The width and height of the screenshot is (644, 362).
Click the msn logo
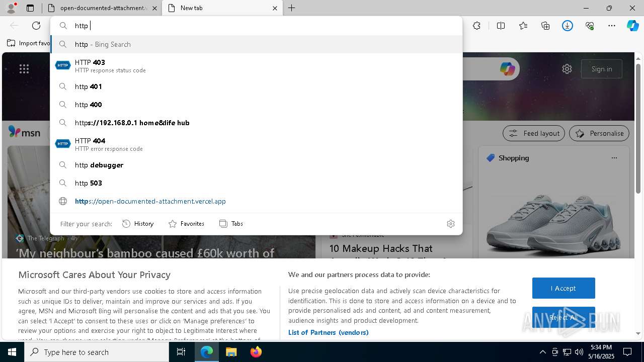(x=24, y=133)
